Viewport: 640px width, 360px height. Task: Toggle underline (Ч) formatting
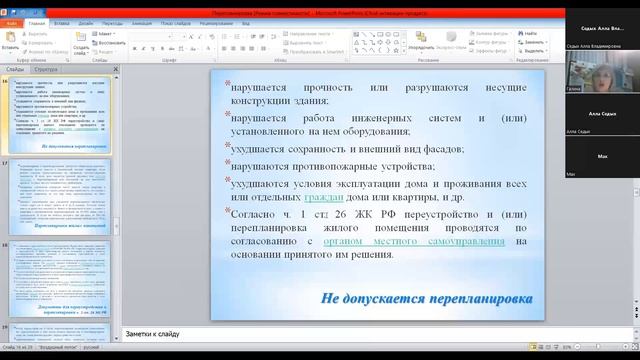pos(153,49)
